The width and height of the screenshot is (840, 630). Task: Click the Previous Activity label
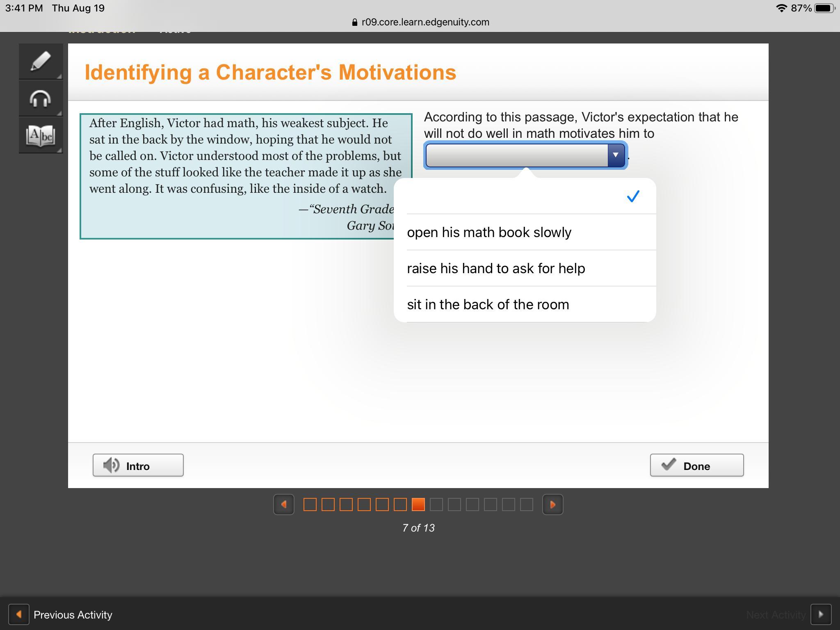[73, 615]
